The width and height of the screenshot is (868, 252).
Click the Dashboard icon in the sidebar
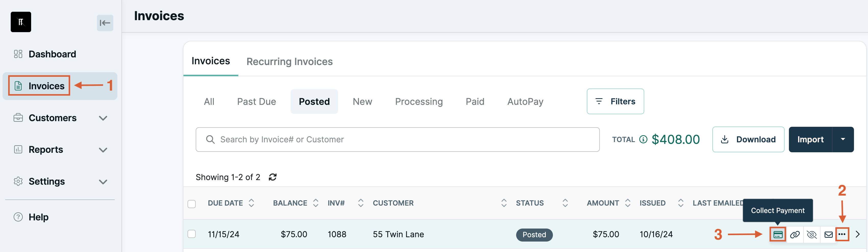click(x=18, y=54)
